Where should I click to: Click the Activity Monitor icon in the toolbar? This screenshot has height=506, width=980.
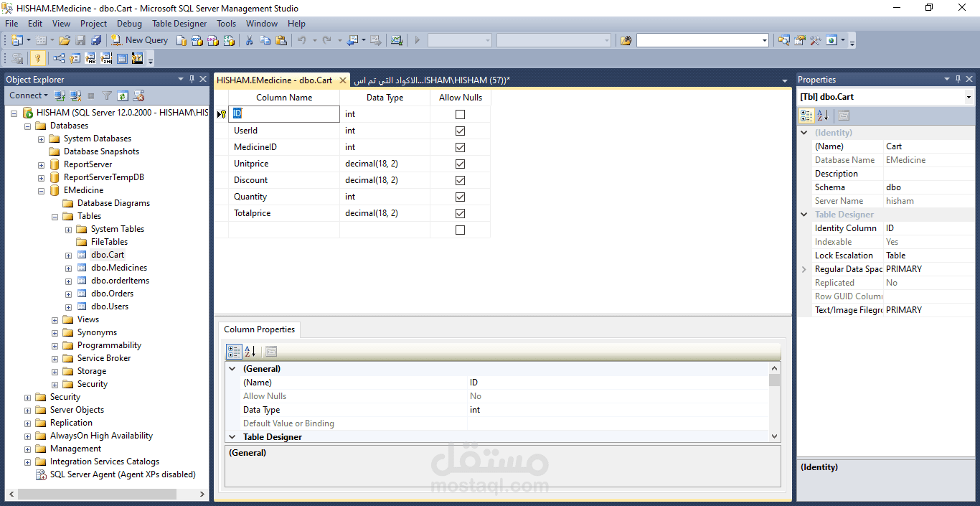point(397,40)
